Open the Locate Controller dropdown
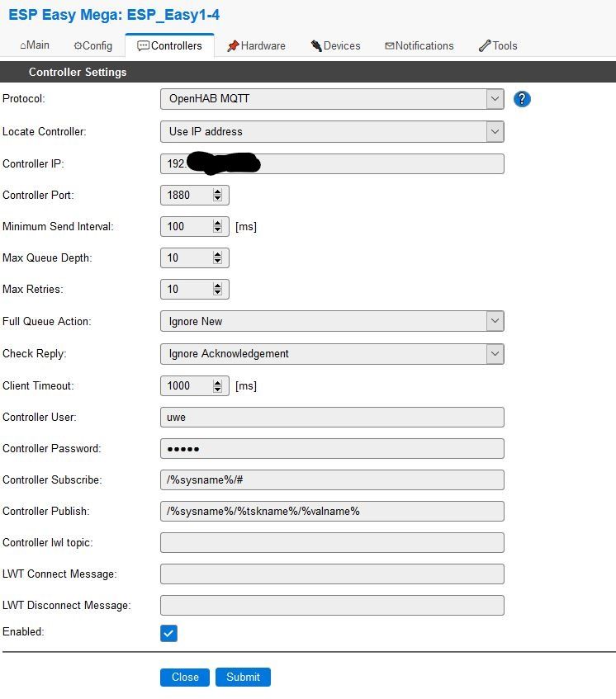 click(x=332, y=131)
